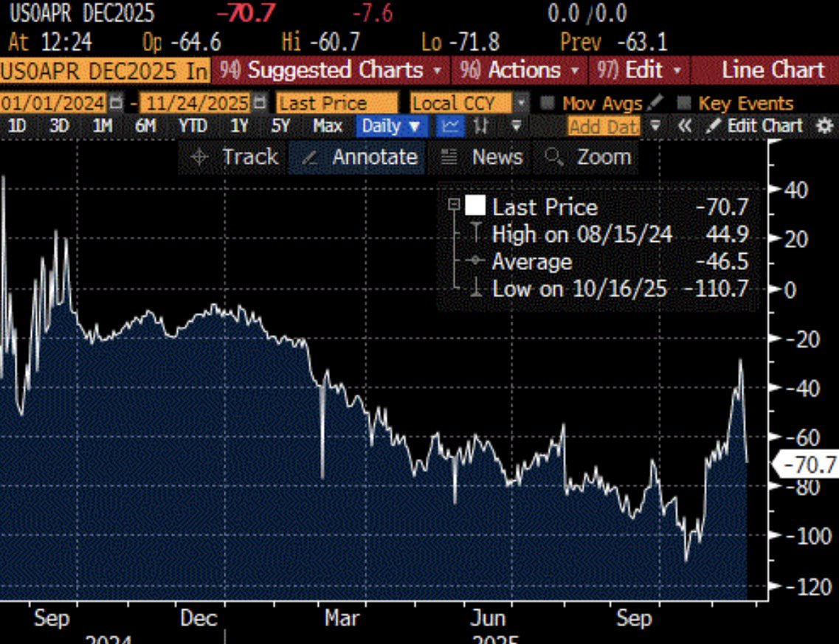
Task: Click start date field 01/01/2024
Action: [54, 103]
